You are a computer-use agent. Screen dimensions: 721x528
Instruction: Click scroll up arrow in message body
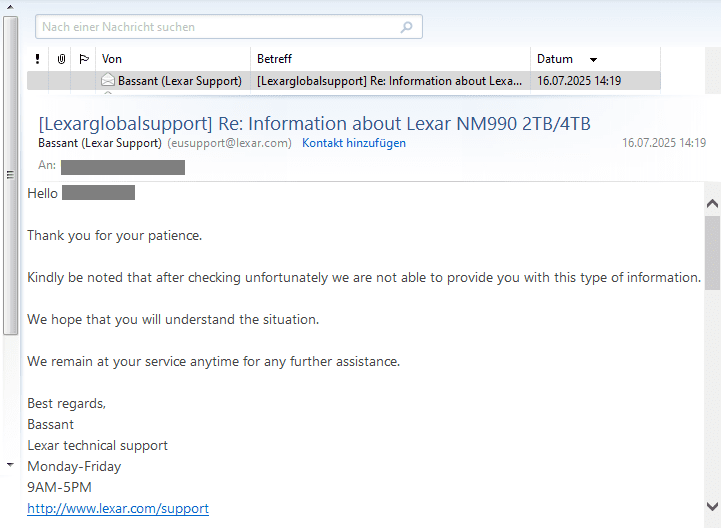click(712, 204)
